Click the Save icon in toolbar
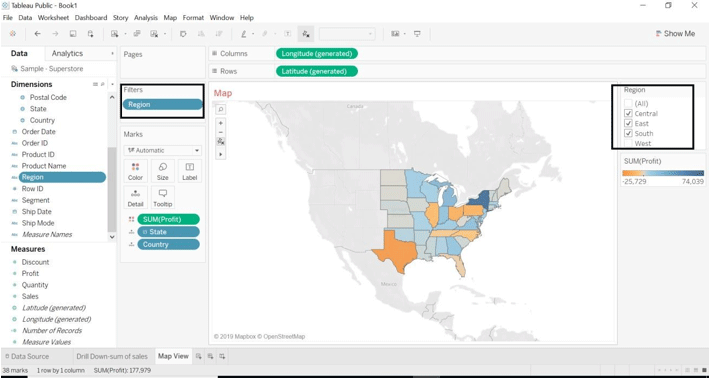The width and height of the screenshot is (710, 378). [x=73, y=34]
